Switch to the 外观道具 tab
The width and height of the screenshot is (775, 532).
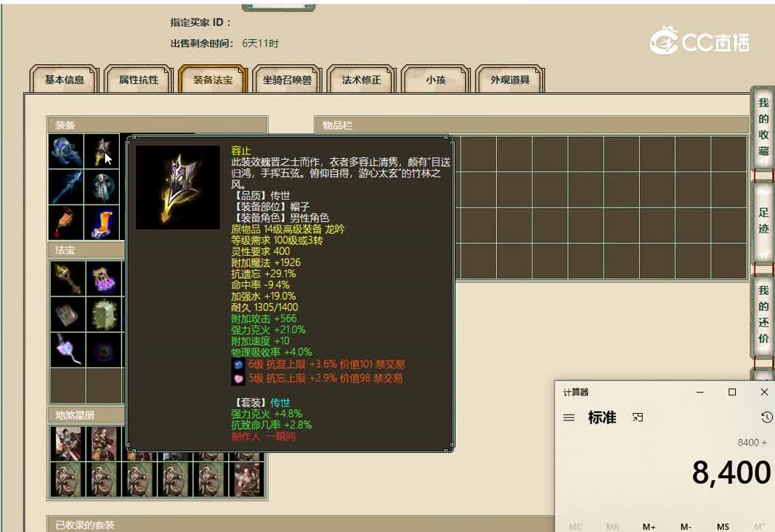point(510,80)
